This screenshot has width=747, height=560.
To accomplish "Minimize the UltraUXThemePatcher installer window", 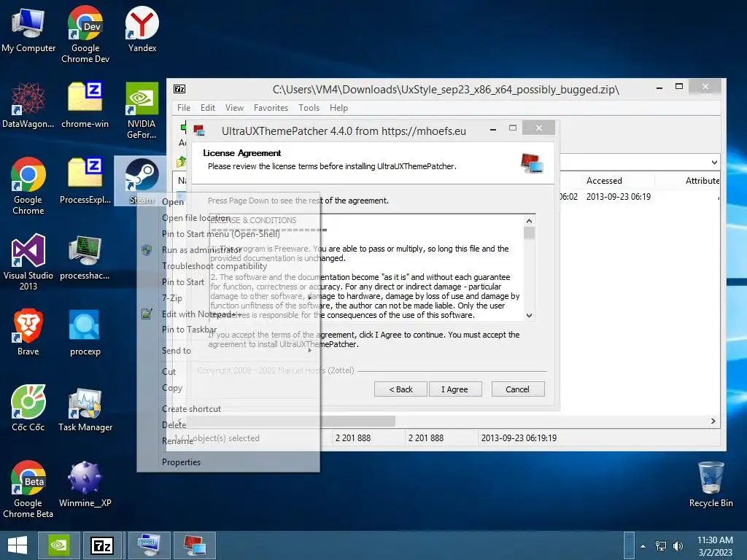I will 493,129.
